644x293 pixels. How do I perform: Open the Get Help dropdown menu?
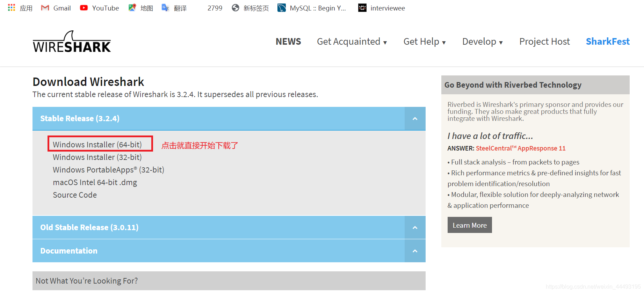425,42
